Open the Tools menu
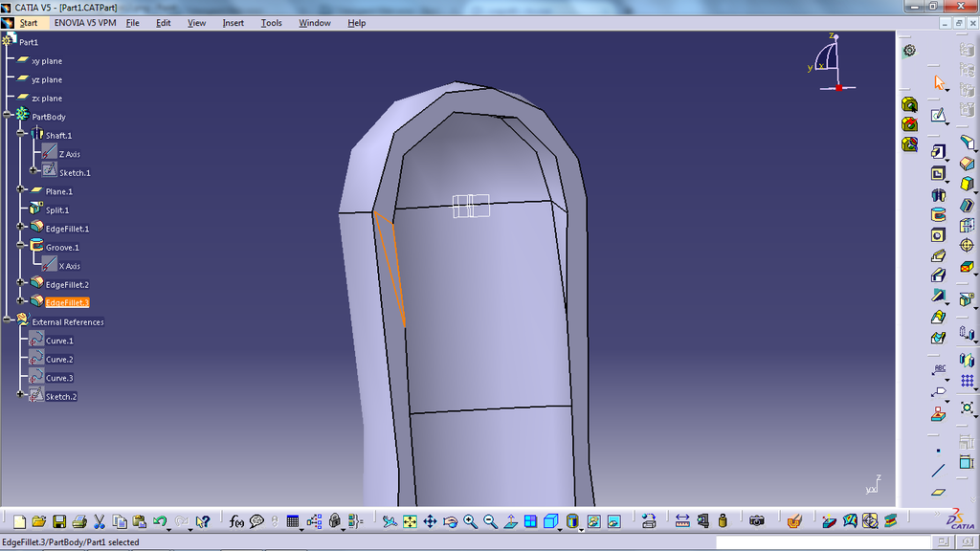This screenshot has width=980, height=551. click(272, 23)
